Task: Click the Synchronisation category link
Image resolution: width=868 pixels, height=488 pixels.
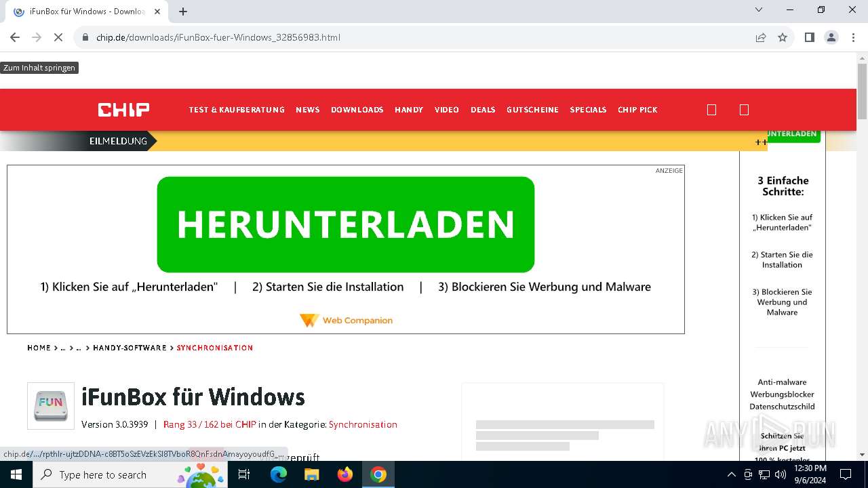Action: pyautogui.click(x=363, y=424)
